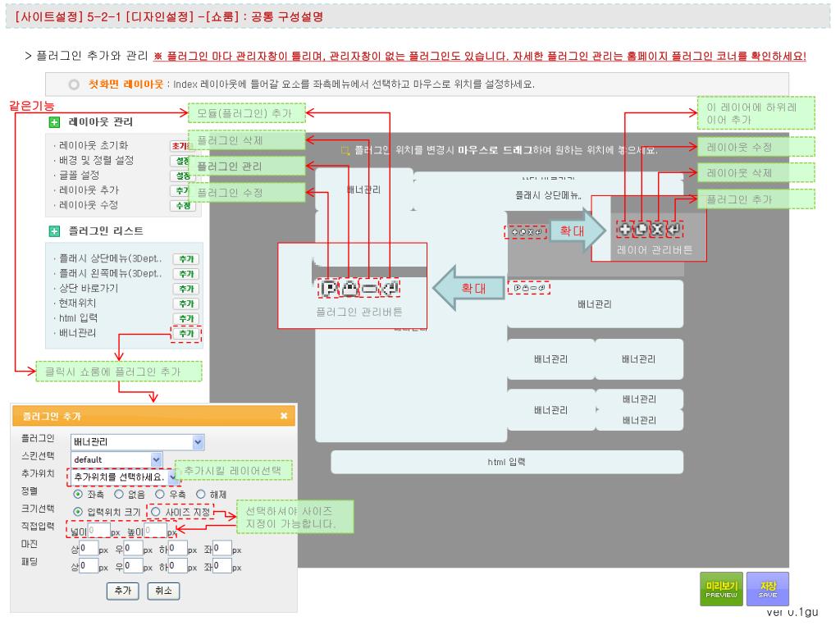Click 상단 바로가기 row in plugin list
The height and width of the screenshot is (630, 840).
(89, 289)
